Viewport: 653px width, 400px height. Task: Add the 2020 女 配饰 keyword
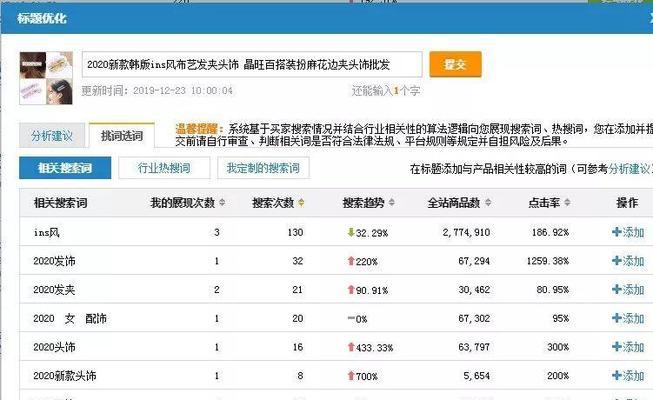coord(628,318)
